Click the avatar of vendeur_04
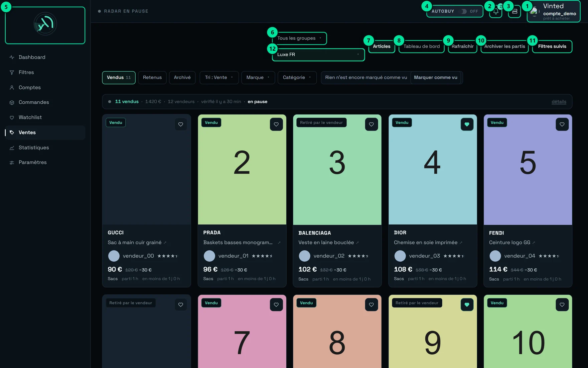588x368 pixels. coord(495,256)
